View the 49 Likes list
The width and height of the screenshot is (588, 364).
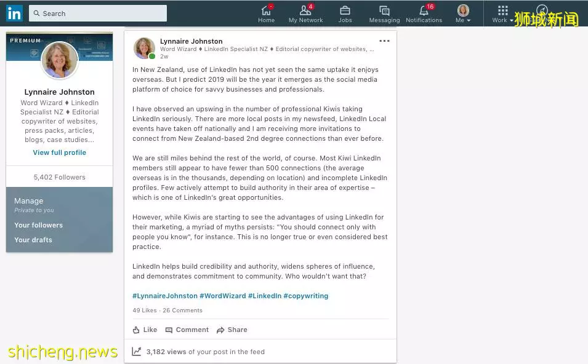click(144, 311)
